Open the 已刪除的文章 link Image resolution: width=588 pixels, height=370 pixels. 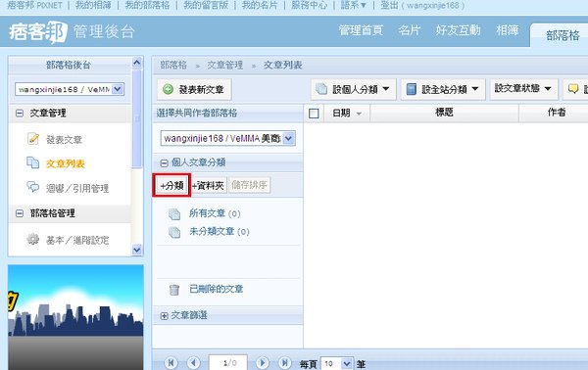tap(216, 289)
